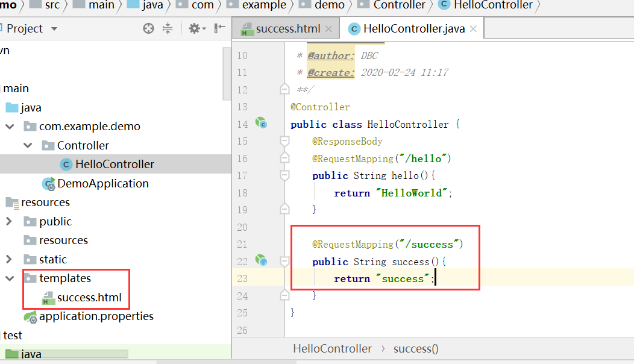Click the "HelloWorld" return string
The height and width of the screenshot is (364, 634).
coord(412,193)
